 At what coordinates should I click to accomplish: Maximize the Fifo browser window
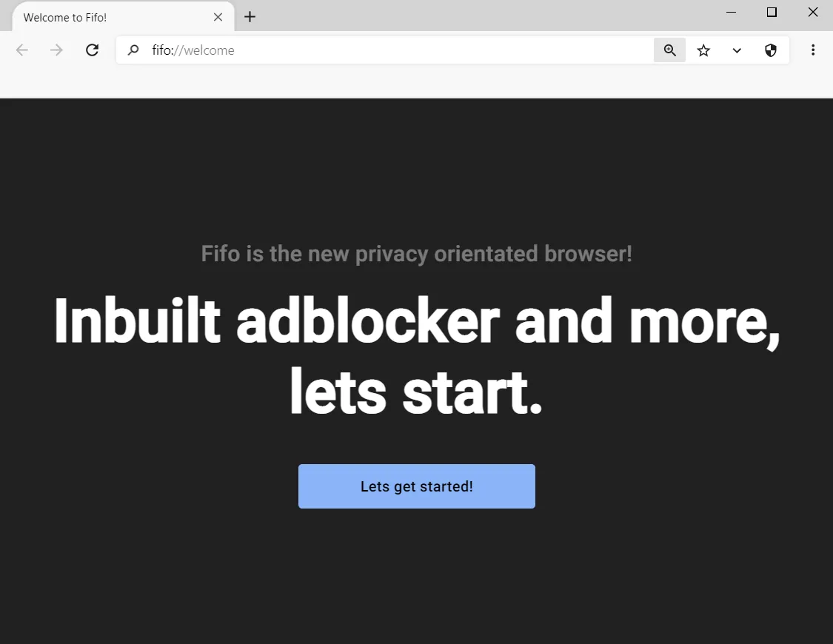pyautogui.click(x=772, y=12)
